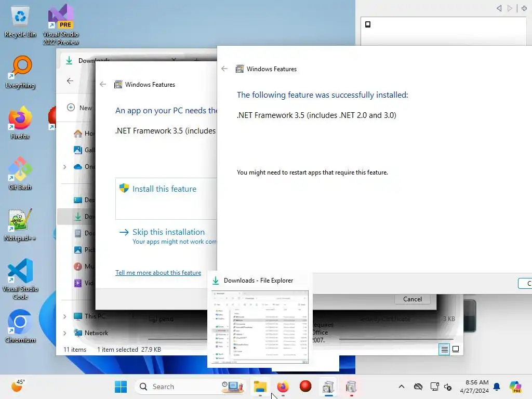Viewport: 532px width, 399px height.
Task: Expand the This PC tree node
Action: click(64, 316)
